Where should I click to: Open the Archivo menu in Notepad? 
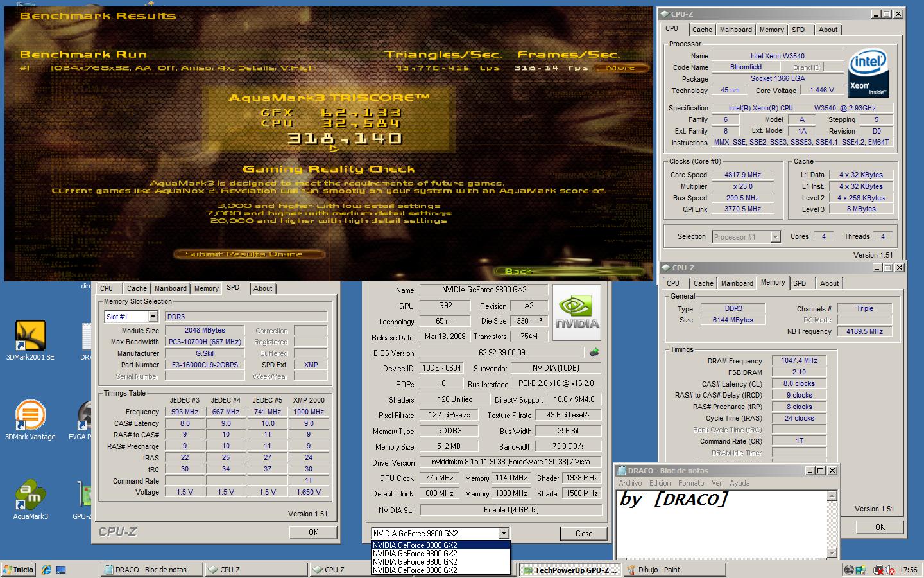point(630,483)
